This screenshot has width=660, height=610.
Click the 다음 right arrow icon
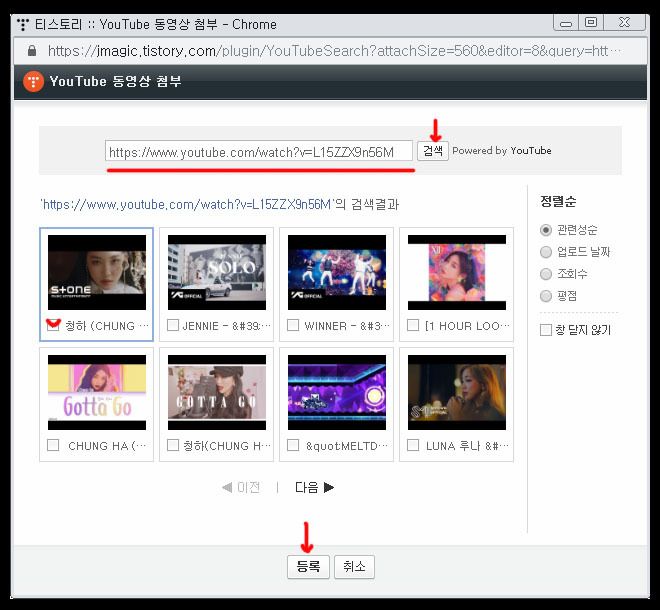(329, 487)
